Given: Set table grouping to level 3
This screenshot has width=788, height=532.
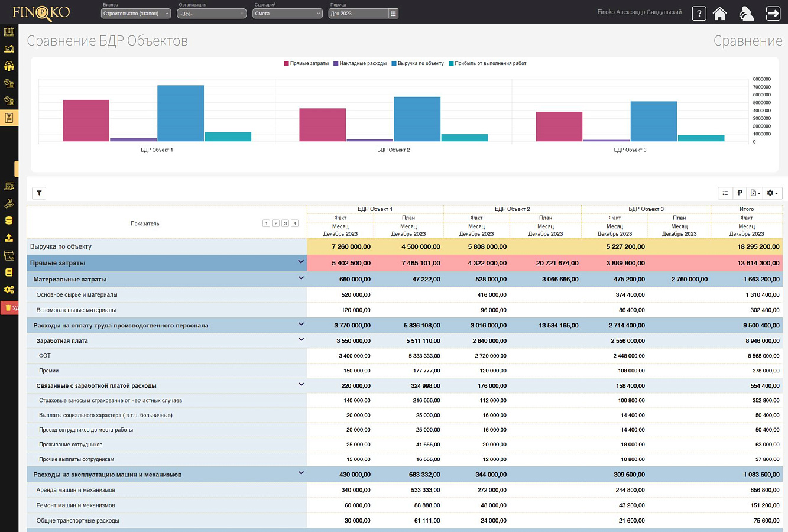Looking at the screenshot, I should point(285,223).
